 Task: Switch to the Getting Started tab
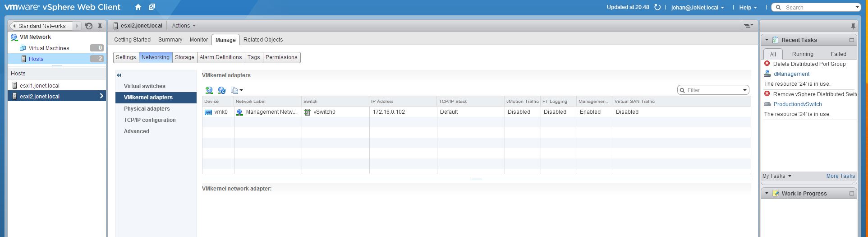pos(132,40)
